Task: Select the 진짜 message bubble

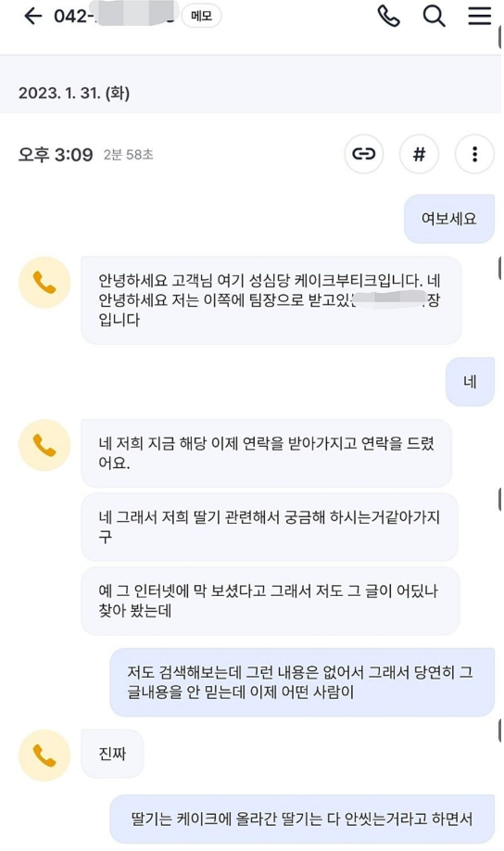Action: 112,754
